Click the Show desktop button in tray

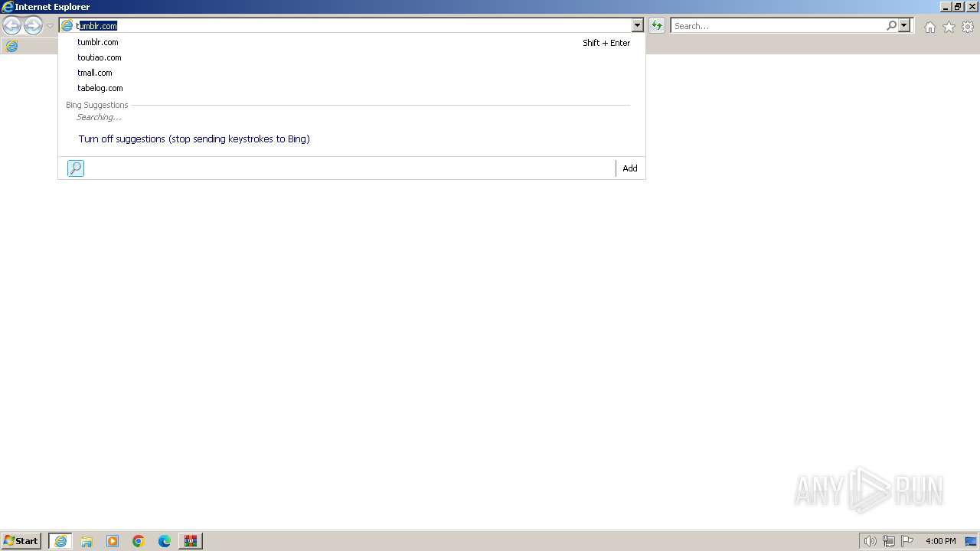971,541
